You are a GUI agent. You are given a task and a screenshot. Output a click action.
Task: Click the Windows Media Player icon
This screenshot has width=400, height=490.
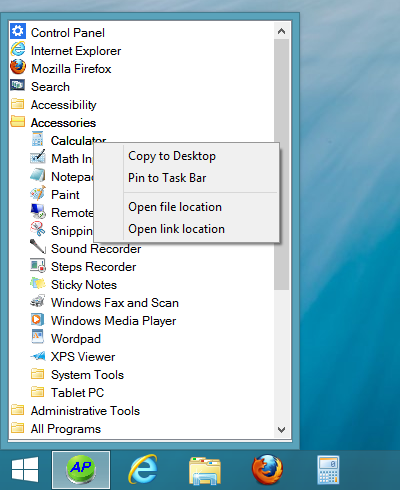(38, 319)
